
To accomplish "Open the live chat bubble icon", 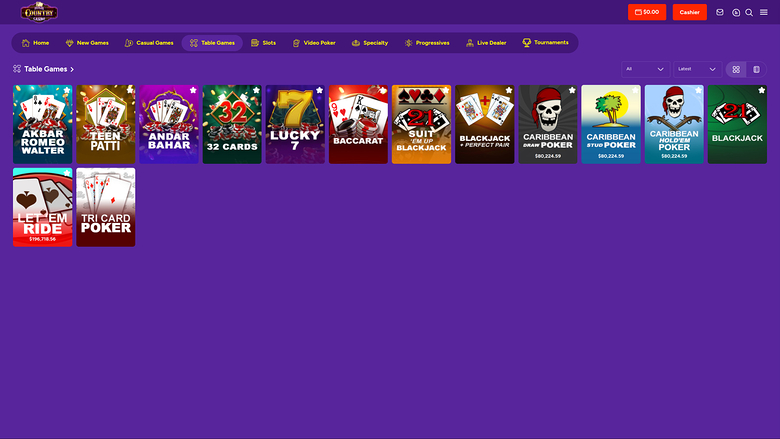I will coord(736,12).
